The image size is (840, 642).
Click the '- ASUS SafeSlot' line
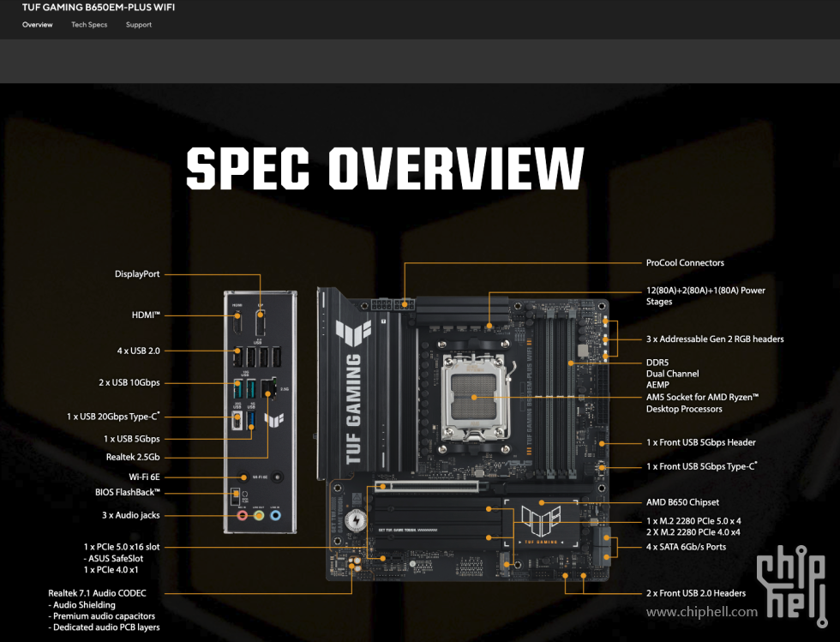coord(113,558)
